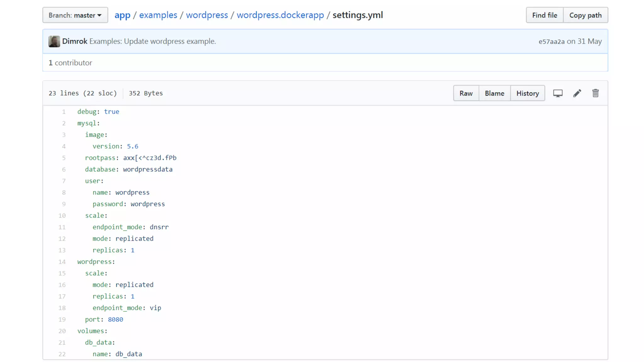
Task: Click the Blame button
Action: coord(494,93)
